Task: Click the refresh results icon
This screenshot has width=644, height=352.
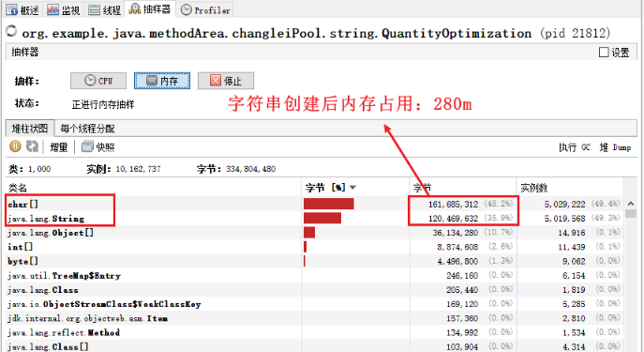Action: (32, 146)
